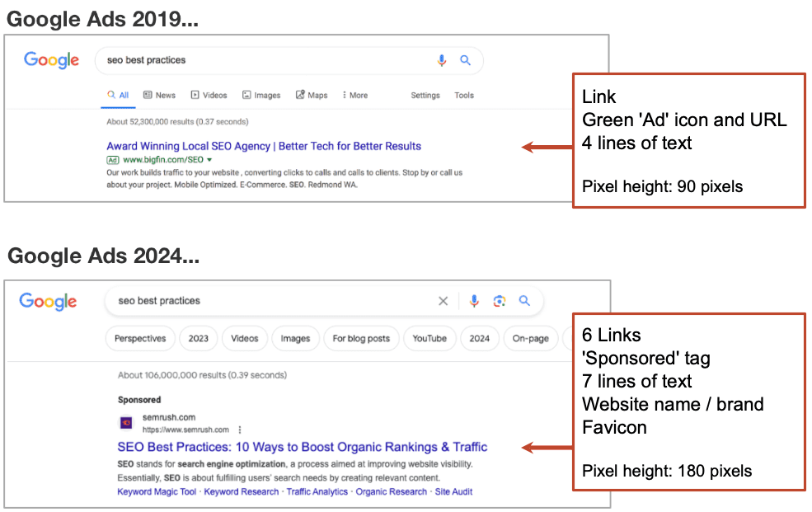Click the green Ad badge icon
This screenshot has height=512, width=812.
click(112, 160)
